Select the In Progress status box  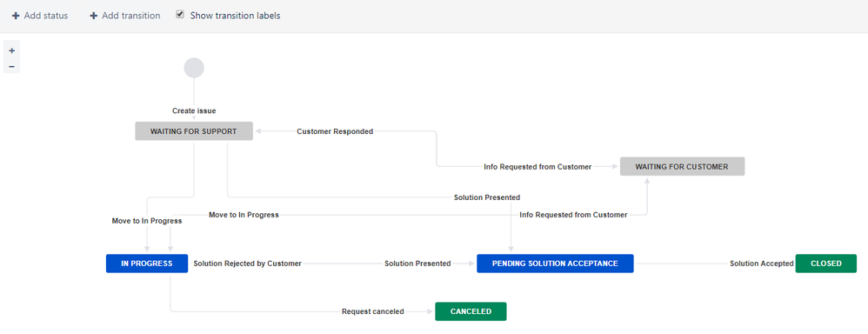[x=147, y=264]
